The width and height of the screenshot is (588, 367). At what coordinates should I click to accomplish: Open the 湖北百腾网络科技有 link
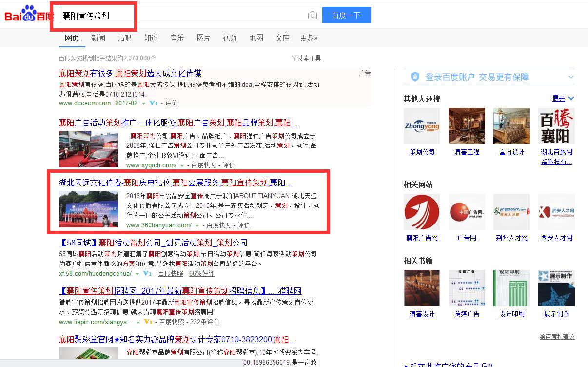556,157
